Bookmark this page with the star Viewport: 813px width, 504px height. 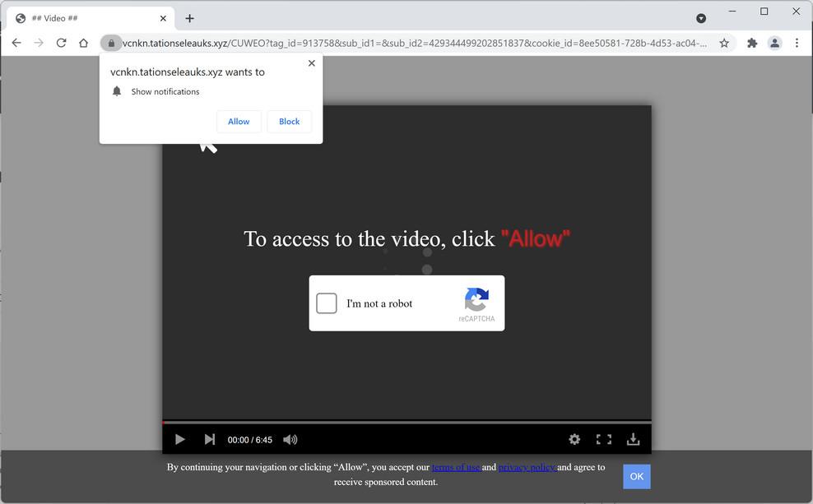[x=723, y=42]
